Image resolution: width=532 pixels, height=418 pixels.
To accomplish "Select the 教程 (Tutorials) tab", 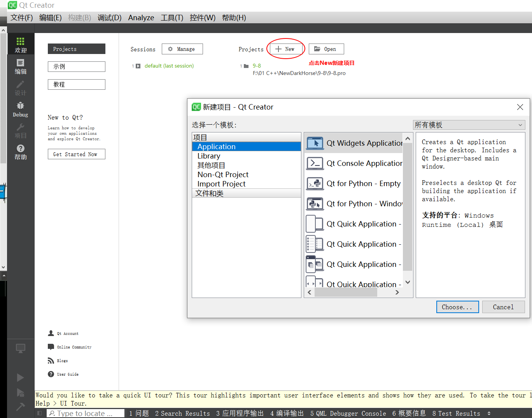I will pos(77,84).
